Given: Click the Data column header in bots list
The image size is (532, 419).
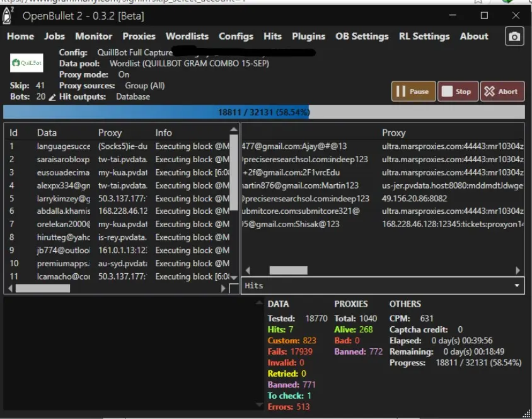Looking at the screenshot, I should [47, 133].
